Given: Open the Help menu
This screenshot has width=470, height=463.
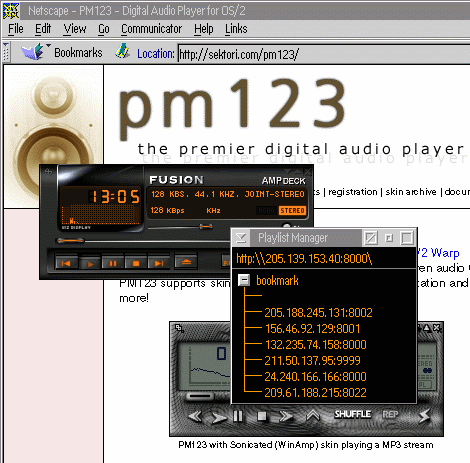Looking at the screenshot, I should tap(204, 29).
